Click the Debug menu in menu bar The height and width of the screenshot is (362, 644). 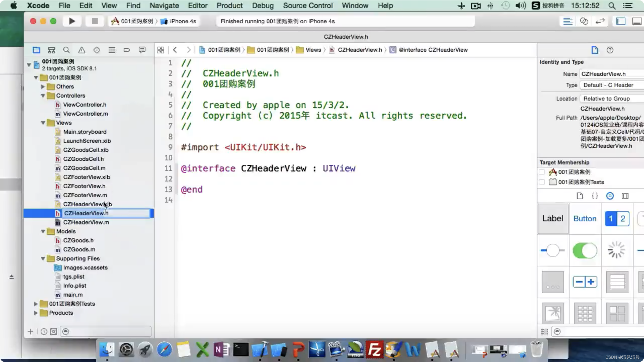click(262, 5)
